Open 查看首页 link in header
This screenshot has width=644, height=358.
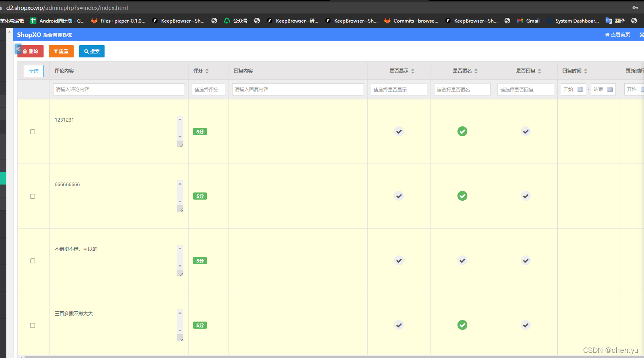tap(617, 35)
